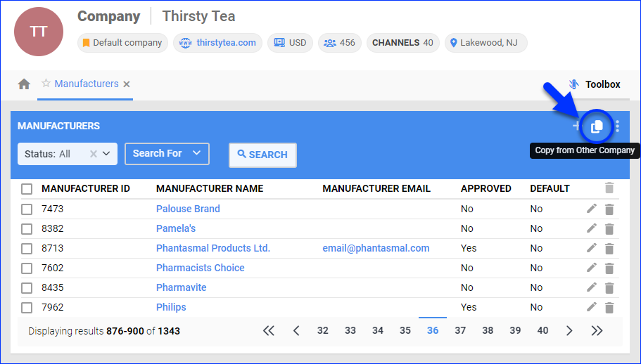Toggle the select-all checkbox in header
This screenshot has width=641, height=364.
pyautogui.click(x=27, y=188)
